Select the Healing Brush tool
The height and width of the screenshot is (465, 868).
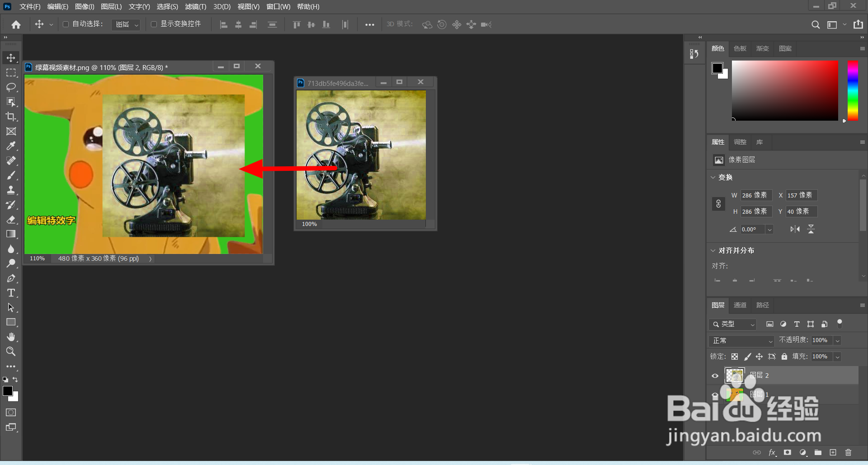point(11,161)
